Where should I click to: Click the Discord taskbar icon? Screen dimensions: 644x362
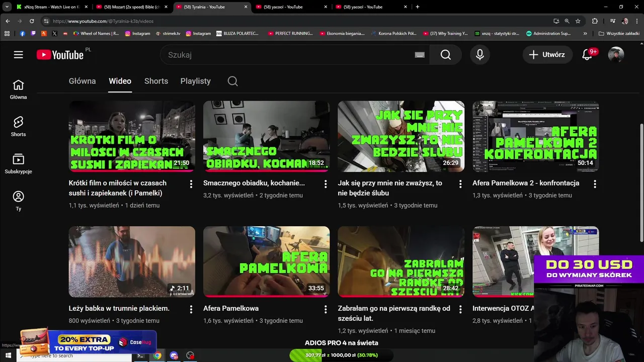point(174,355)
